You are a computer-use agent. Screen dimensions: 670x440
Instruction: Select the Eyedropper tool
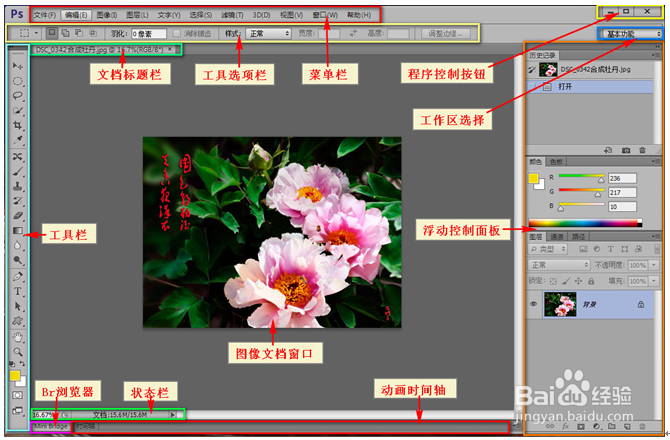[x=18, y=140]
